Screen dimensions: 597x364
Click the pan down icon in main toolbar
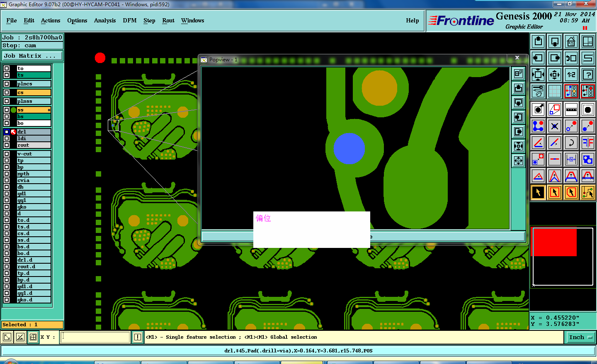[x=555, y=41]
